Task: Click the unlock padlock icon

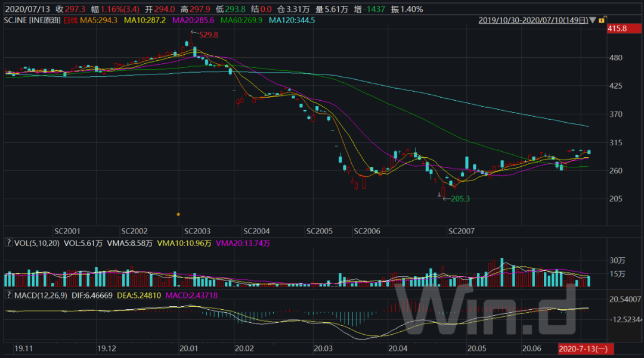Action: pyautogui.click(x=602, y=20)
